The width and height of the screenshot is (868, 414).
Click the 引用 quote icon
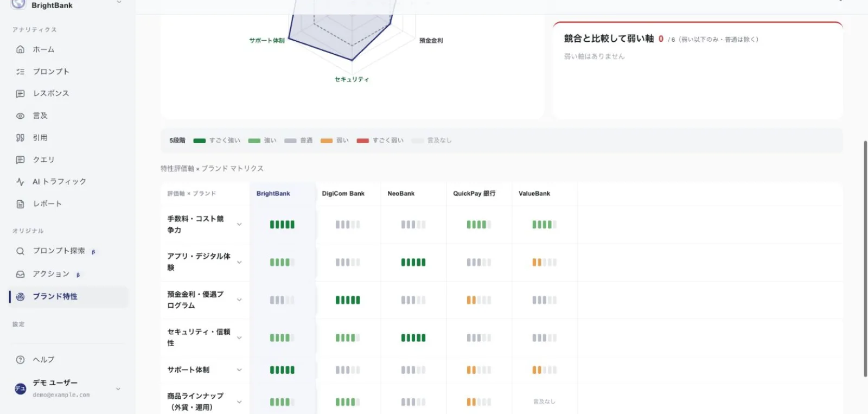pyautogui.click(x=20, y=138)
